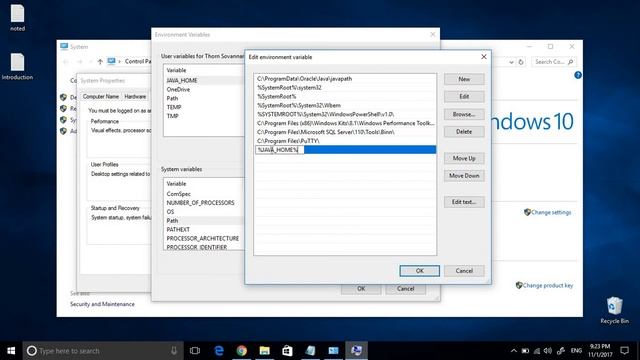Image resolution: width=640 pixels, height=360 pixels.
Task: Click the Edit text... button
Action: point(464,202)
